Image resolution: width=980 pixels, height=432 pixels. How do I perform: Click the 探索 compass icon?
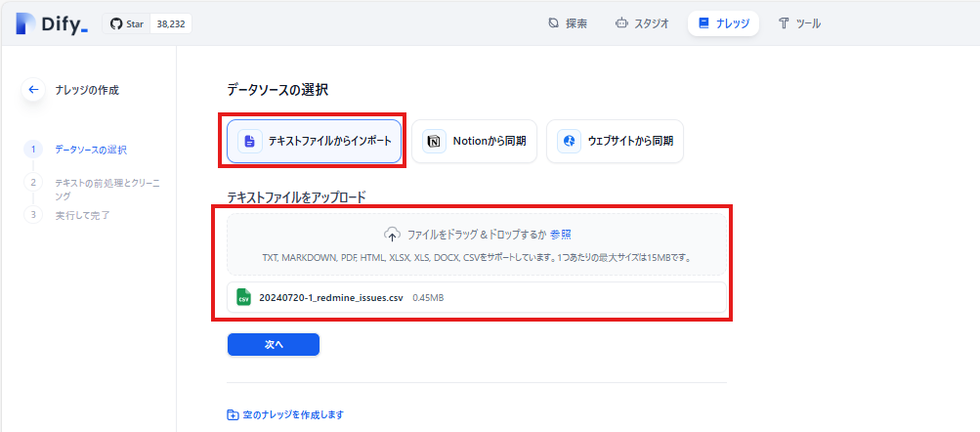tap(553, 23)
